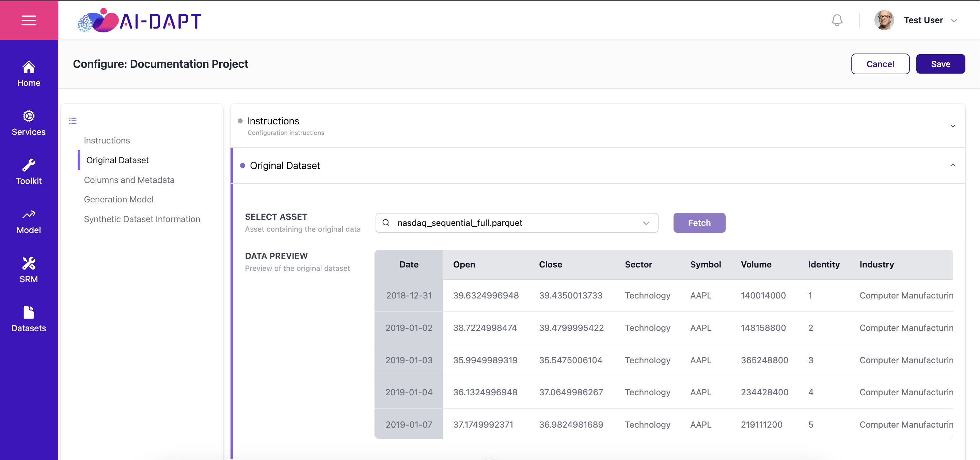The height and width of the screenshot is (460, 980).
Task: Click the asset search field
Action: [x=517, y=223]
